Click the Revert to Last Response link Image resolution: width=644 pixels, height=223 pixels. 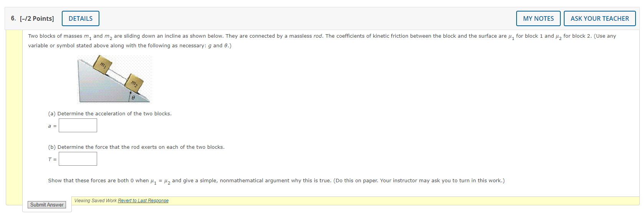[x=143, y=200]
